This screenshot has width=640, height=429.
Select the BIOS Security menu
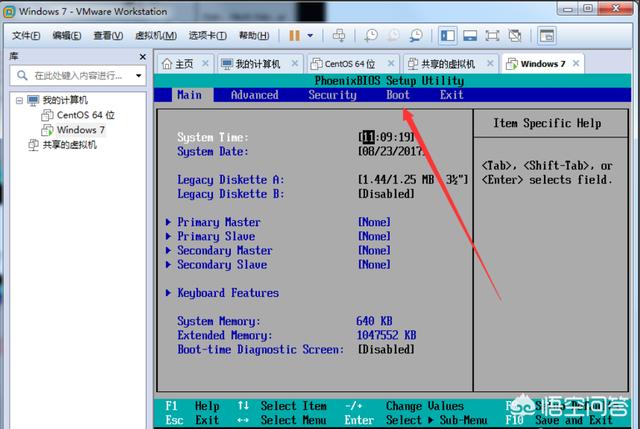coord(332,95)
